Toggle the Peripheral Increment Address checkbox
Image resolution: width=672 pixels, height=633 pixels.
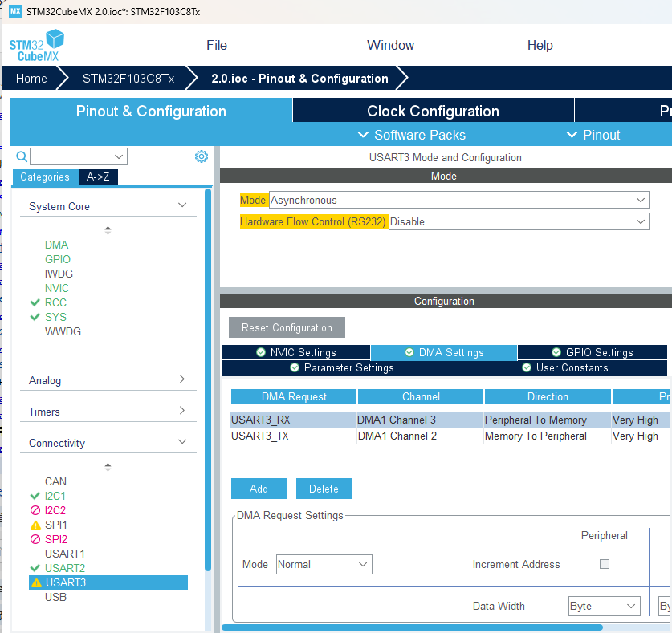pos(605,564)
